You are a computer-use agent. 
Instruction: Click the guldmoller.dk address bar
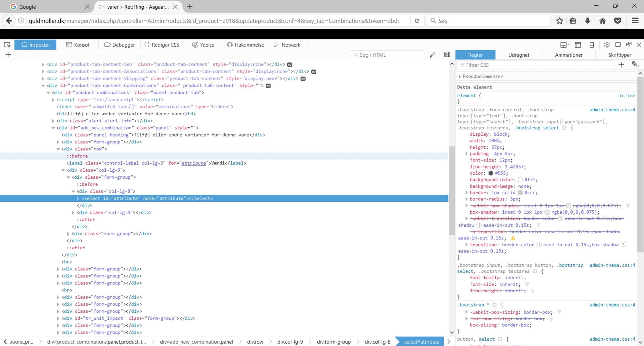pyautogui.click(x=214, y=21)
